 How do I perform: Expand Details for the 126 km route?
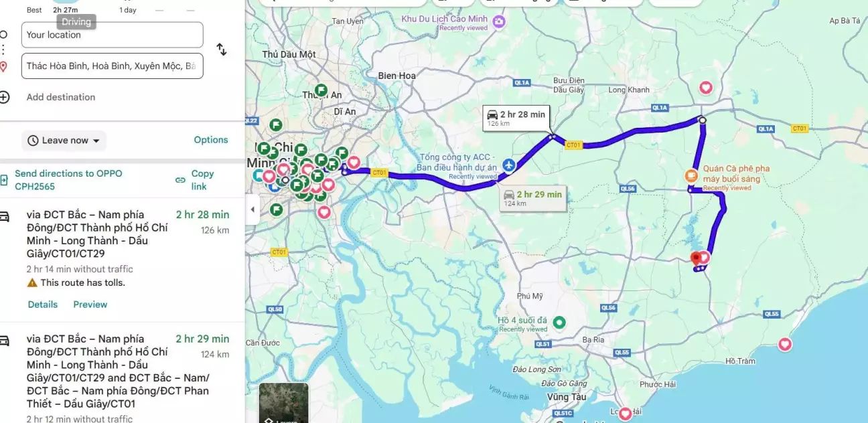point(43,305)
